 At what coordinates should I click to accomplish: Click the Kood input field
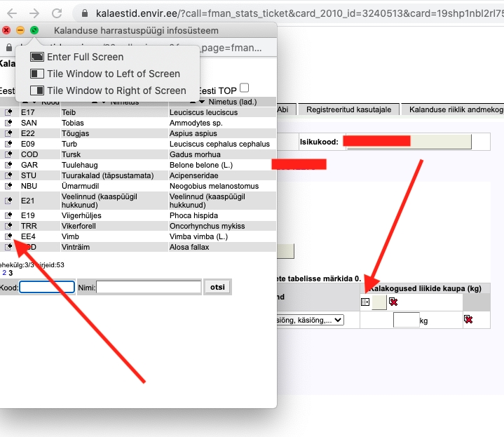[47, 287]
